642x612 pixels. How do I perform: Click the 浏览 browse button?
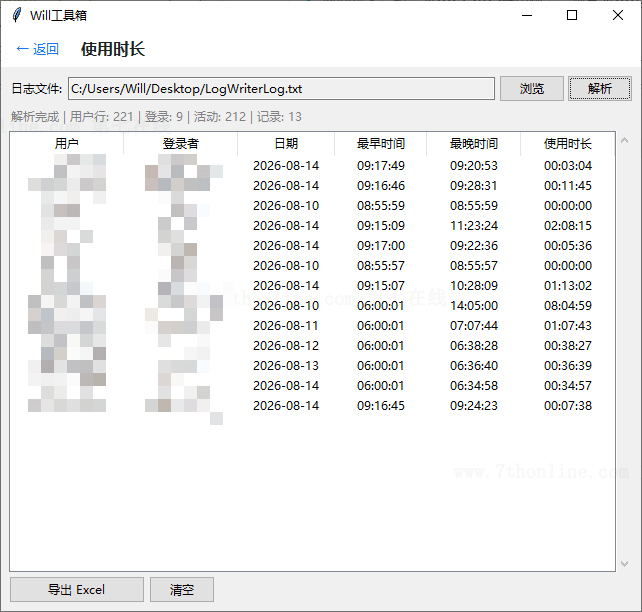click(532, 88)
